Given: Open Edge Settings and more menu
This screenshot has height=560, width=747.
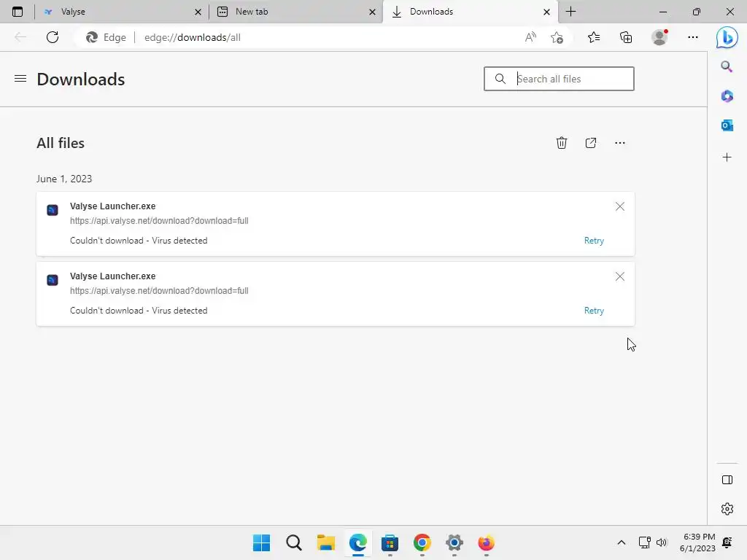Looking at the screenshot, I should pos(693,37).
